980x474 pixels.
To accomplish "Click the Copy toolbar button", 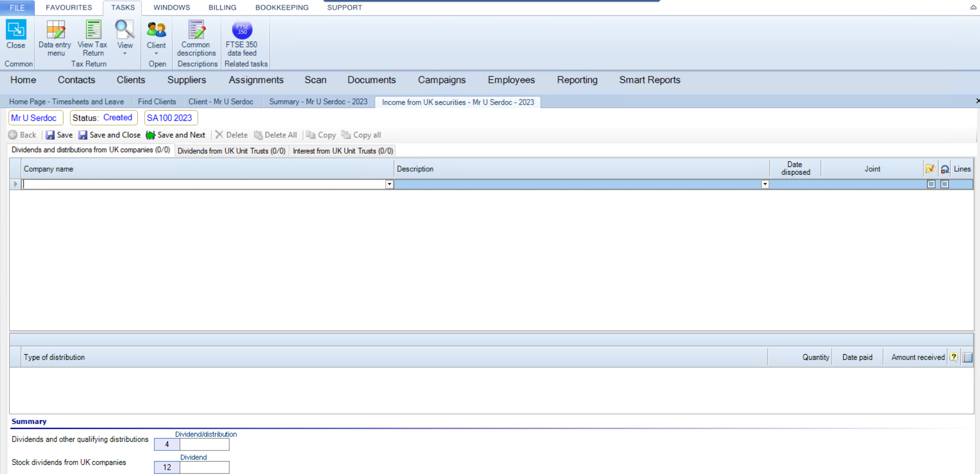I will (x=321, y=135).
